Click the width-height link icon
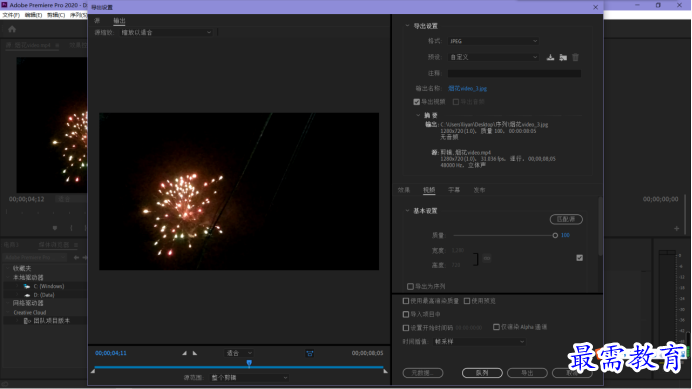This screenshot has height=389, width=692. click(487, 258)
